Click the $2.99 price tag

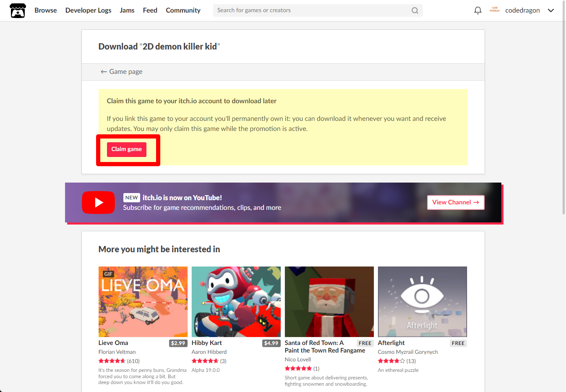178,343
